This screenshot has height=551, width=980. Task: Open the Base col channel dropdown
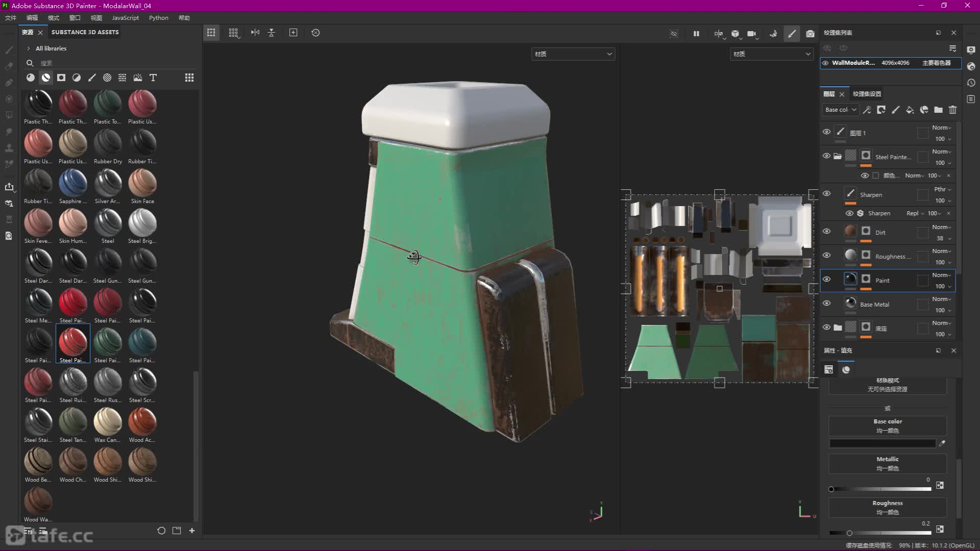[x=840, y=110]
